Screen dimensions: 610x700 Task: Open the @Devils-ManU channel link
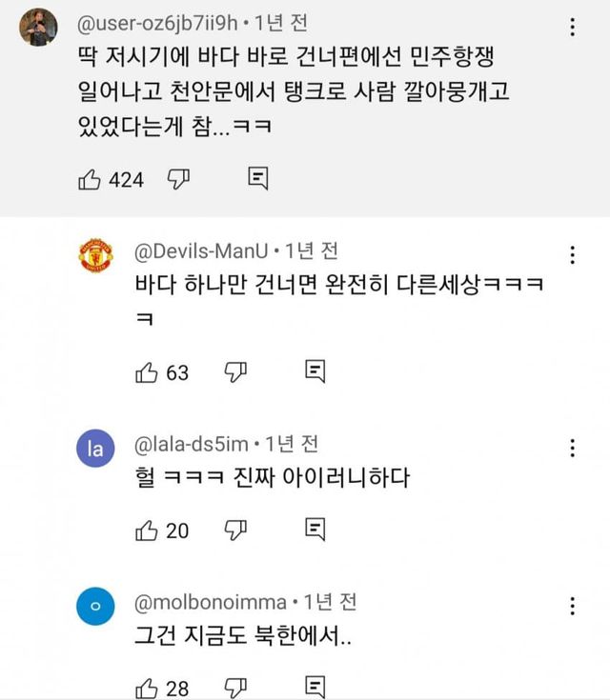tap(198, 252)
